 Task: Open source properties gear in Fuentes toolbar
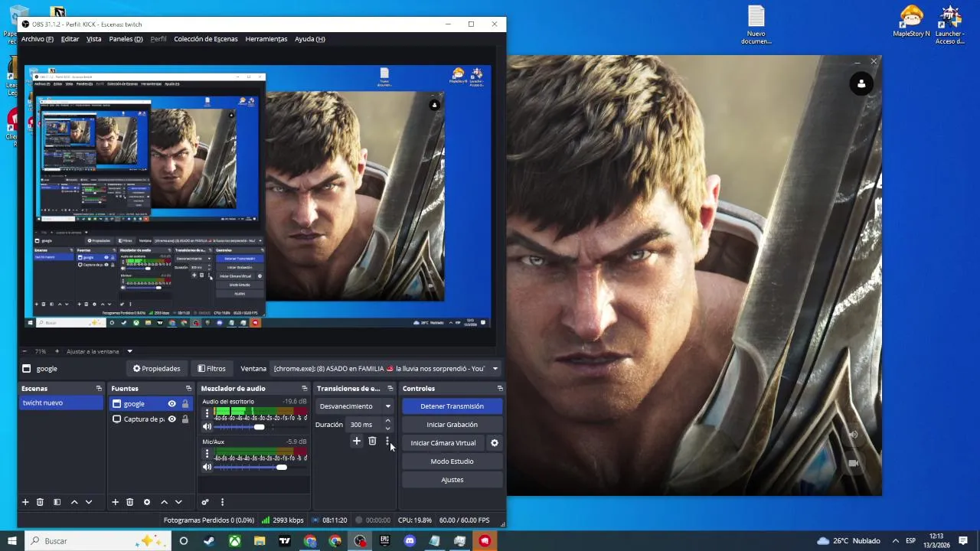[x=147, y=502]
